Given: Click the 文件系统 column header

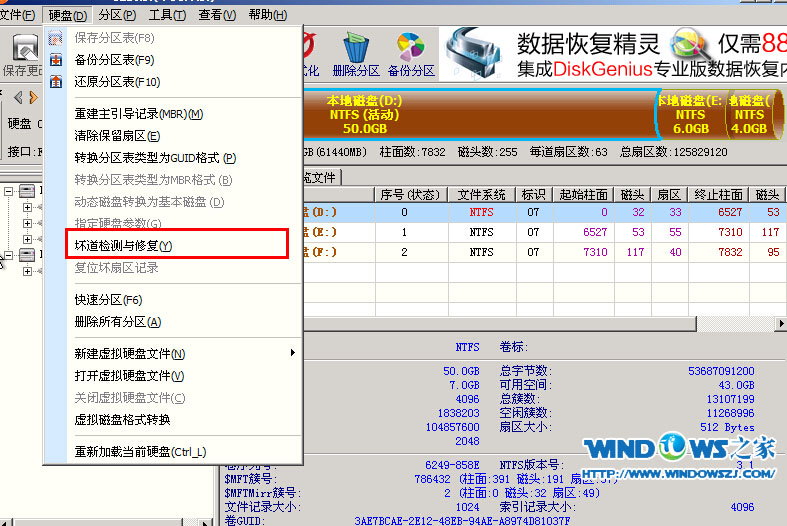Looking at the screenshot, I should (x=480, y=194).
